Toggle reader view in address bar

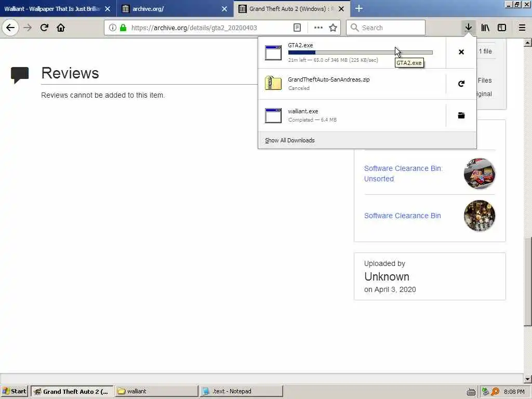(297, 28)
